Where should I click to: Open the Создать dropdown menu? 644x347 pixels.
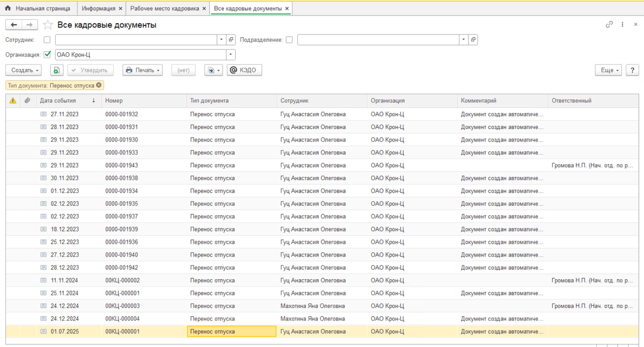[24, 70]
